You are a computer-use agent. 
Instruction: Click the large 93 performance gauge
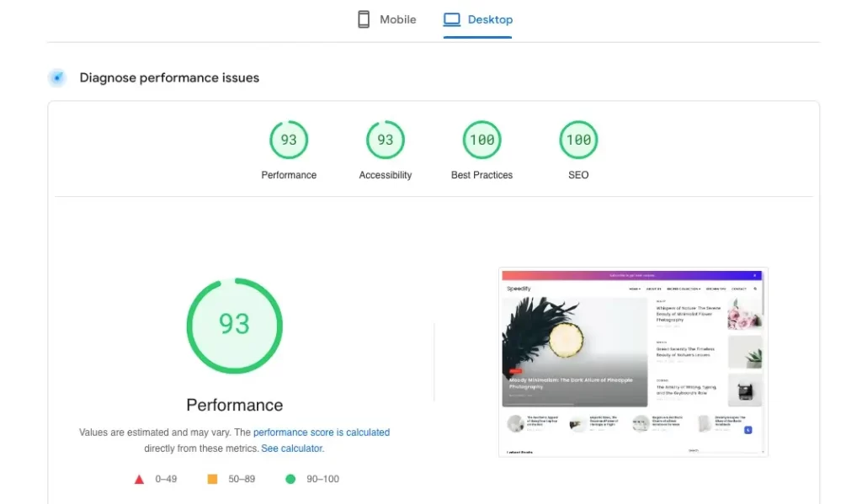click(234, 326)
